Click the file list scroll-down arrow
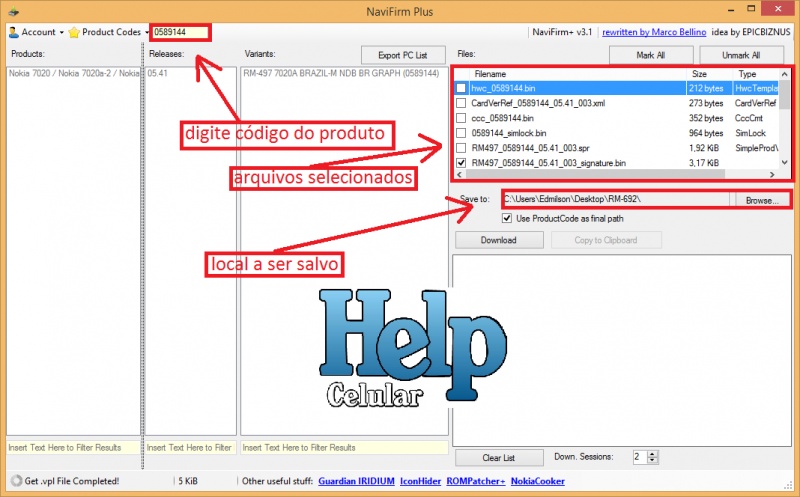Screen dimensions: 800x497 [785, 163]
